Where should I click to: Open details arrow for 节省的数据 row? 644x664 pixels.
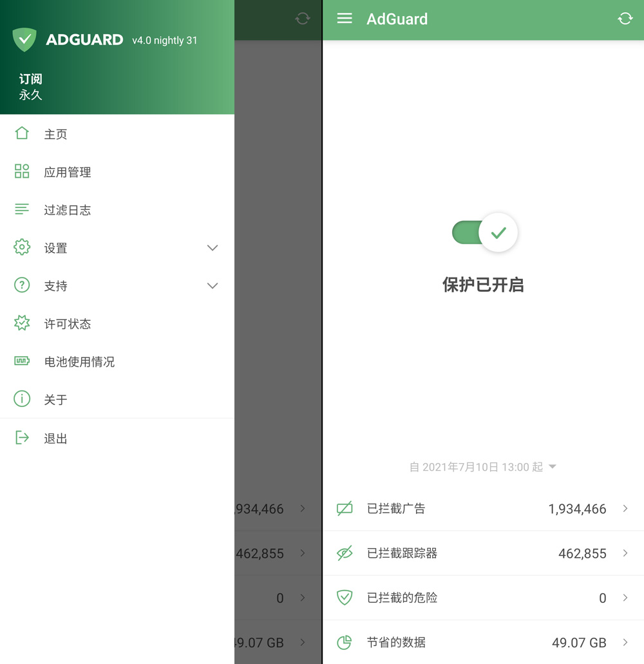(625, 642)
